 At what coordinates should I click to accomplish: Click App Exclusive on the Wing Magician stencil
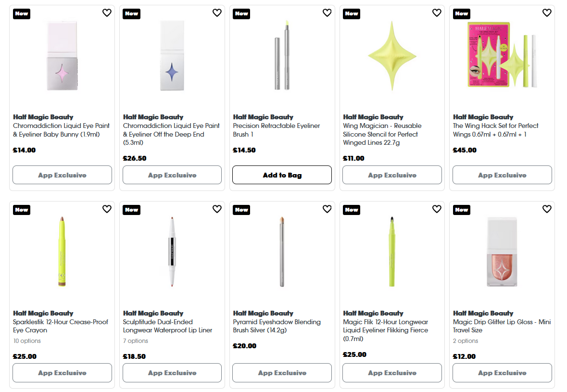pos(392,175)
